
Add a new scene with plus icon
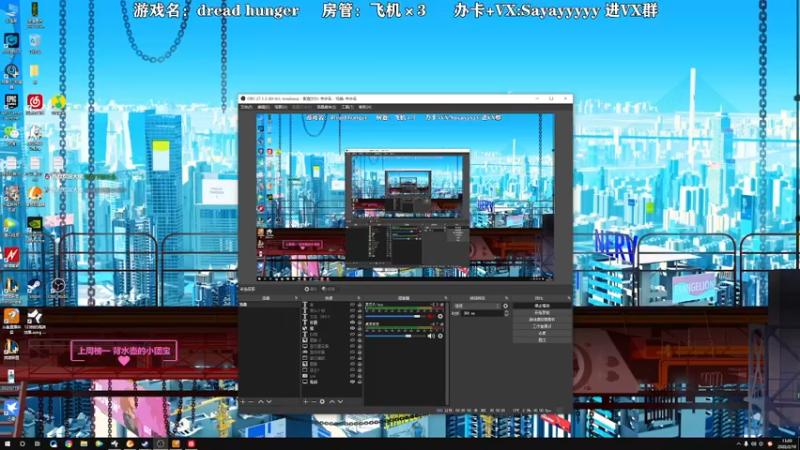(243, 402)
